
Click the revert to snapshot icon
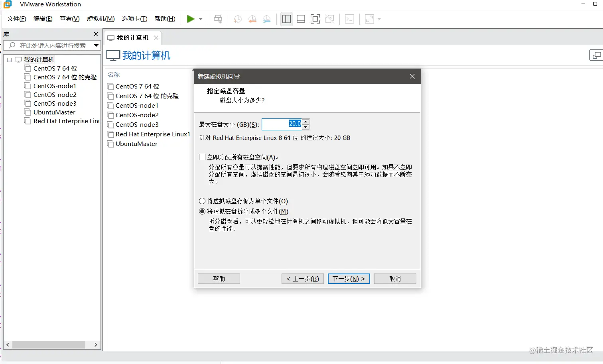tap(252, 19)
